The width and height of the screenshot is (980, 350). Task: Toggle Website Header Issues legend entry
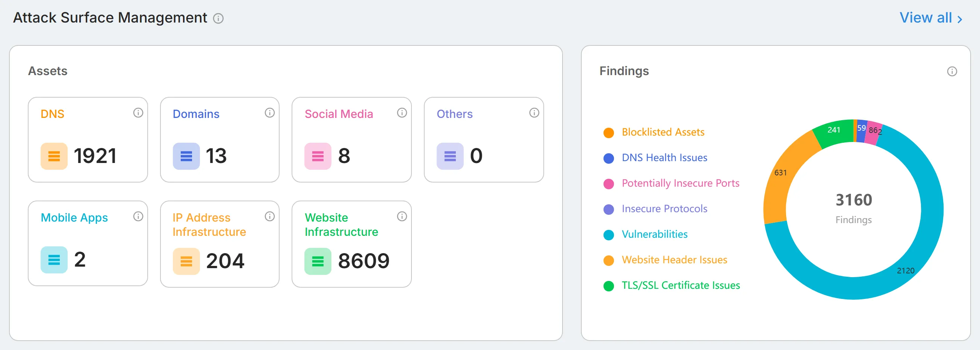pyautogui.click(x=665, y=260)
